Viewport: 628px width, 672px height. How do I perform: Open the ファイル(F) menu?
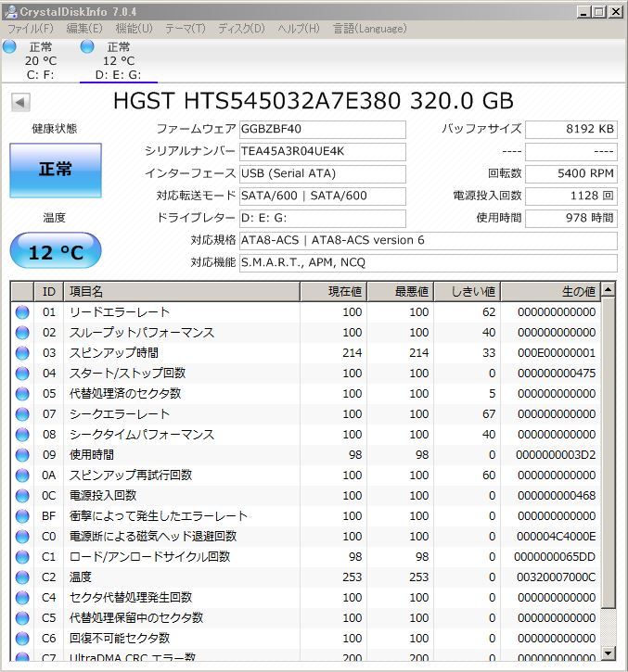(30, 29)
